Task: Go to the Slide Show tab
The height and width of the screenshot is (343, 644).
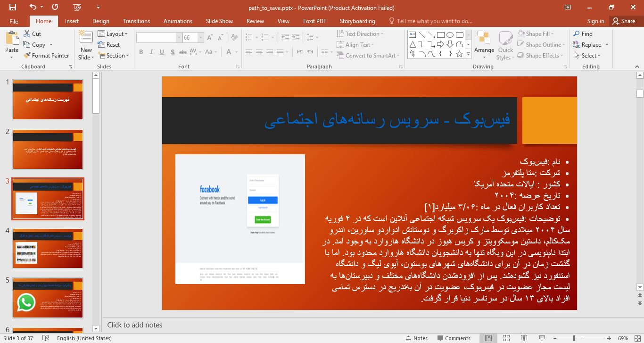Action: (219, 21)
